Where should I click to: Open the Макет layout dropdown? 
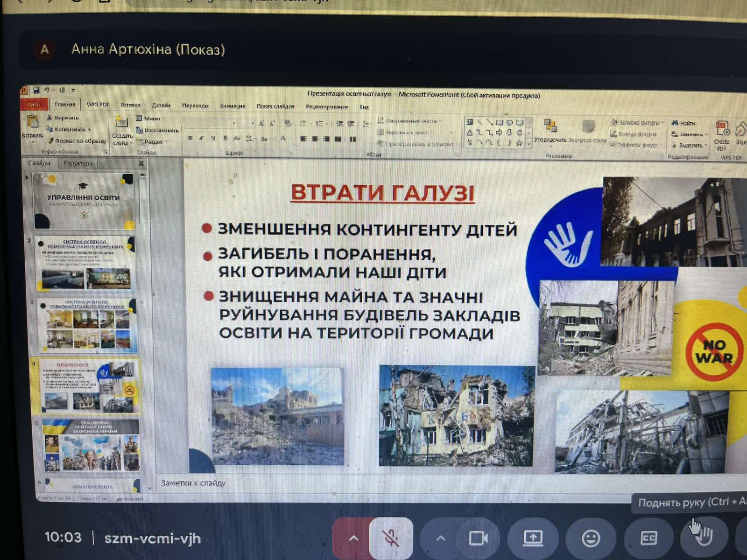pyautogui.click(x=151, y=119)
